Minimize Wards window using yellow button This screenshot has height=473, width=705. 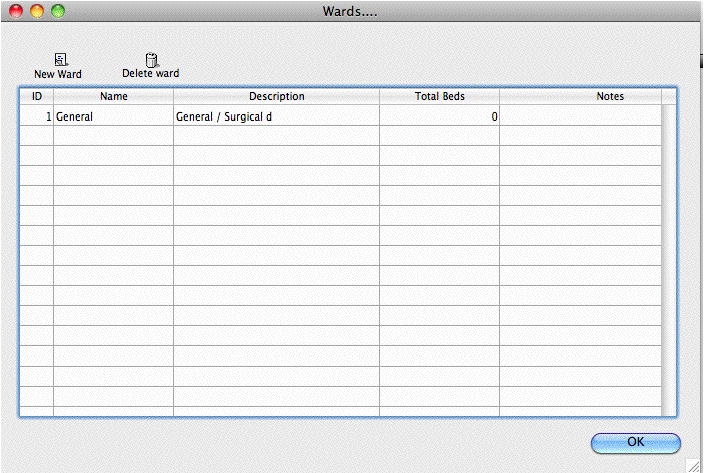(37, 11)
